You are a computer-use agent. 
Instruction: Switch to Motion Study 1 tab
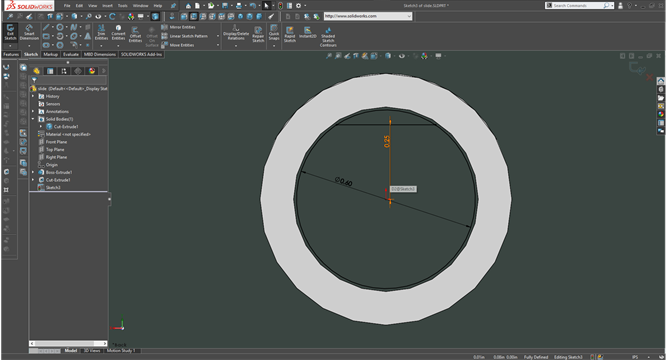tap(121, 351)
